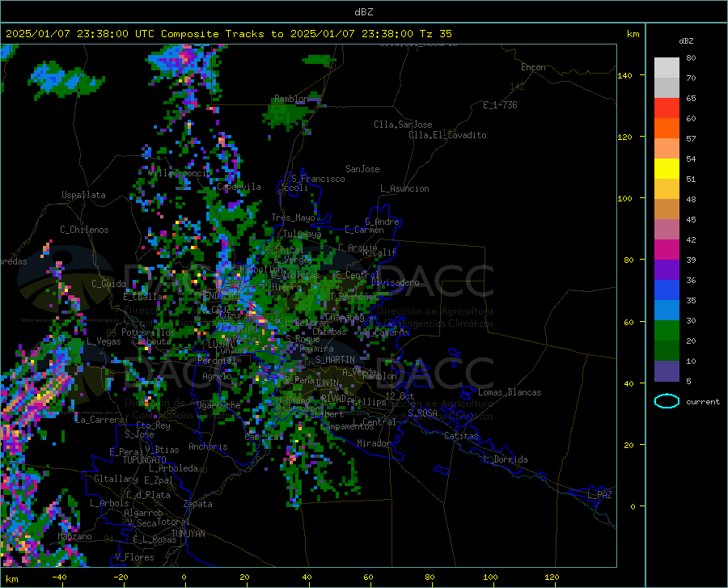Screen dimensions: 728x588
Task: Click the dBZ title at the top
Action: [363, 12]
